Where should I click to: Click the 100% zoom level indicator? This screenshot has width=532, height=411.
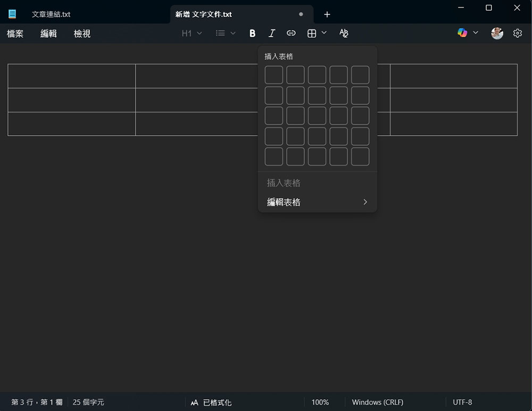click(320, 402)
